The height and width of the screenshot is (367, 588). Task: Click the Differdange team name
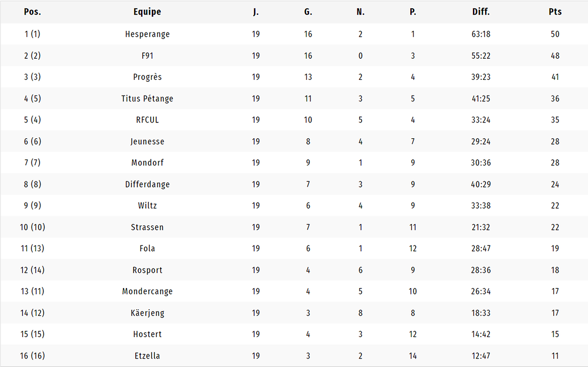tap(147, 184)
